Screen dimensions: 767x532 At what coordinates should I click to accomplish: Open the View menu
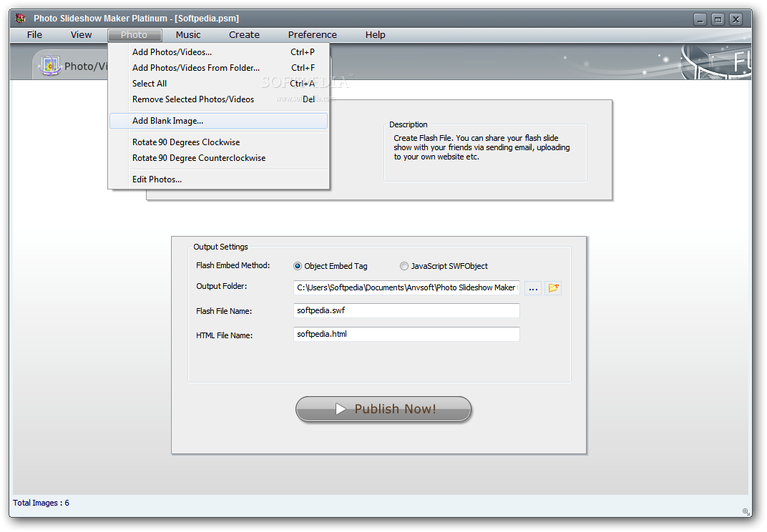81,35
